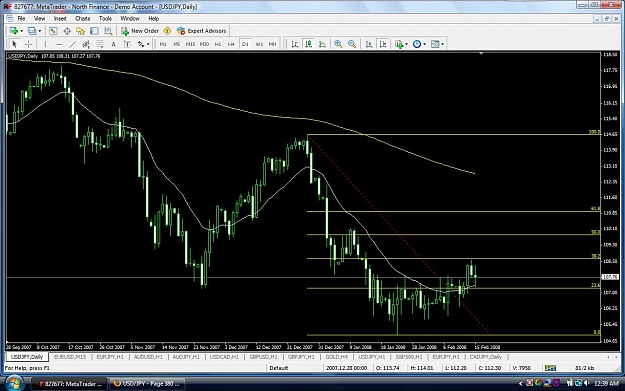Switch to the CADJPY,Daily chart tab
The image size is (625, 391).
click(485, 357)
